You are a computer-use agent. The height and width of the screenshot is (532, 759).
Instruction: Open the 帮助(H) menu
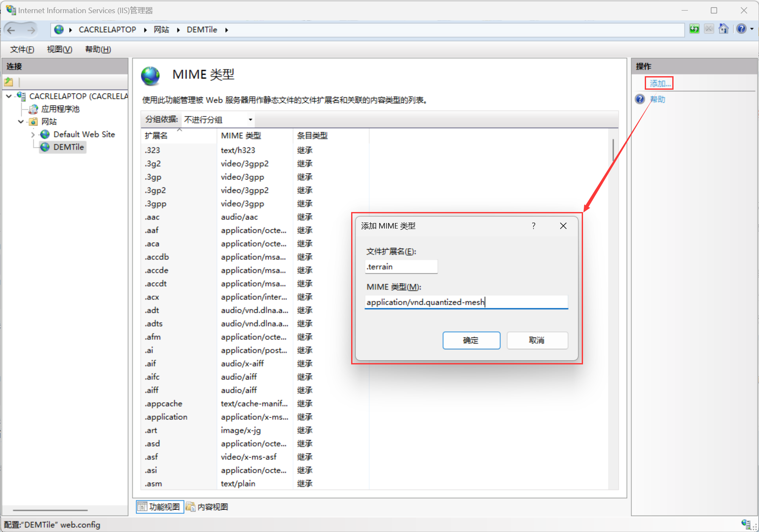98,50
